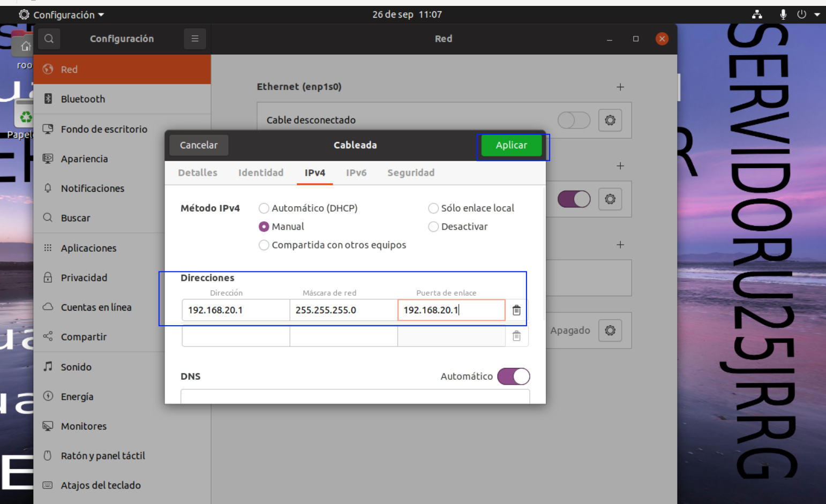Click empty Máscara de red field in second row
Viewport: 826px width, 504px height.
point(343,336)
